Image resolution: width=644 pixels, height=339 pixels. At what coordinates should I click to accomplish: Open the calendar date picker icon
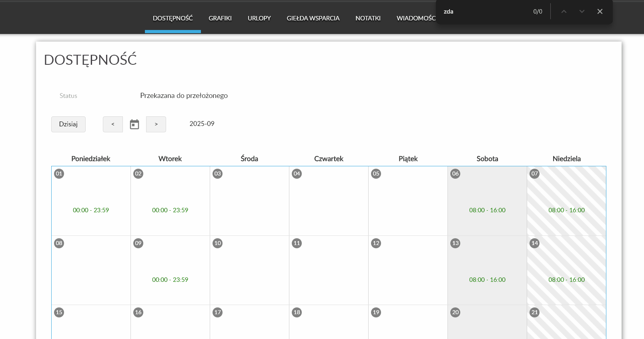[x=134, y=124]
